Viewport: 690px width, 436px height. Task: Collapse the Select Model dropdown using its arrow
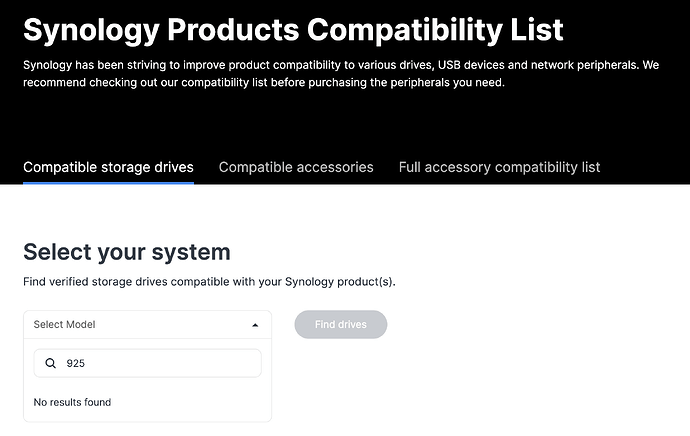click(255, 325)
